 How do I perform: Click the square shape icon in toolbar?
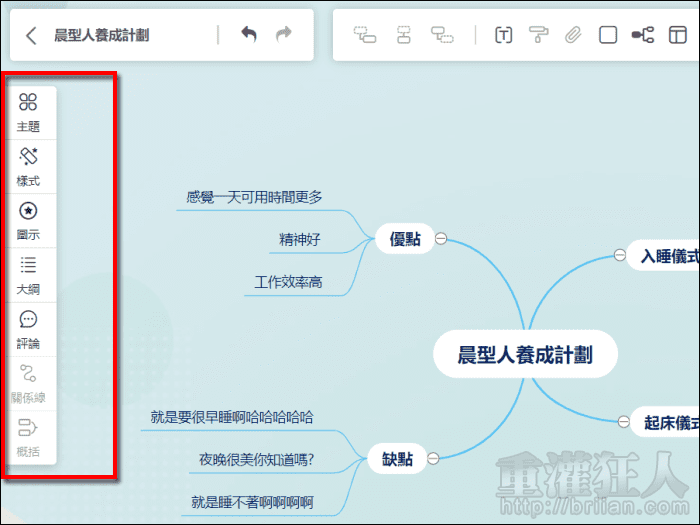tap(608, 36)
